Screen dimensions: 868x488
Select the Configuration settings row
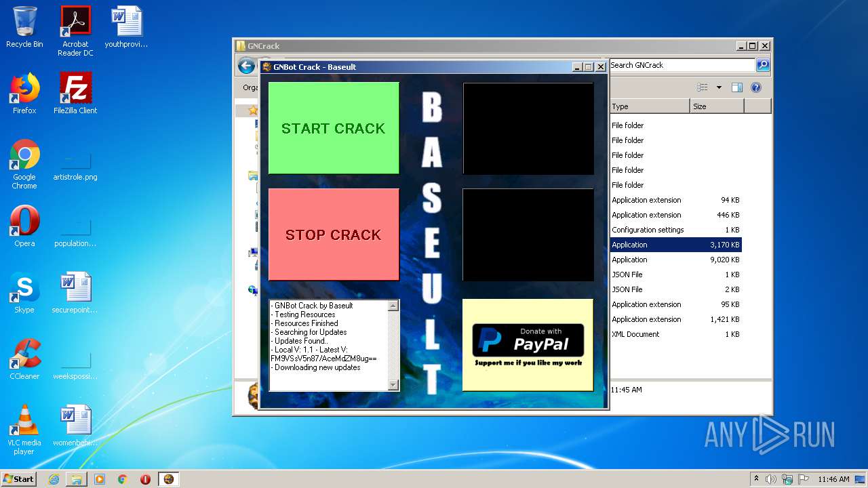675,230
